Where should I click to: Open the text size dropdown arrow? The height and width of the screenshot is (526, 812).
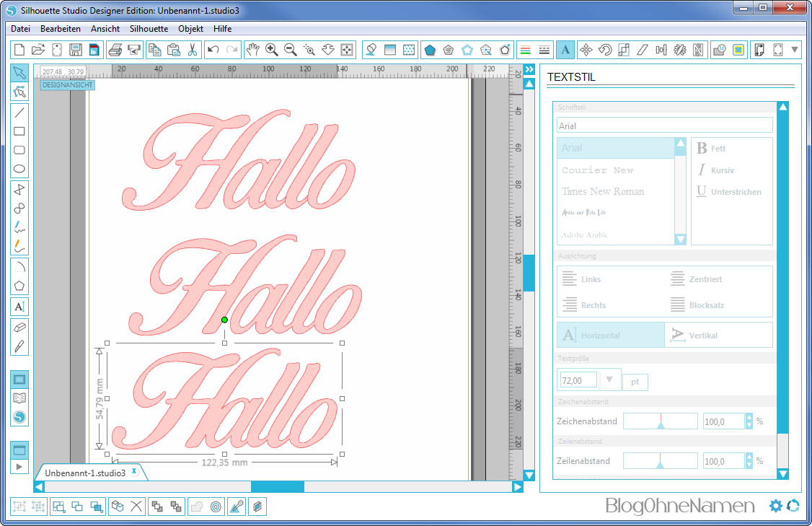pyautogui.click(x=610, y=380)
